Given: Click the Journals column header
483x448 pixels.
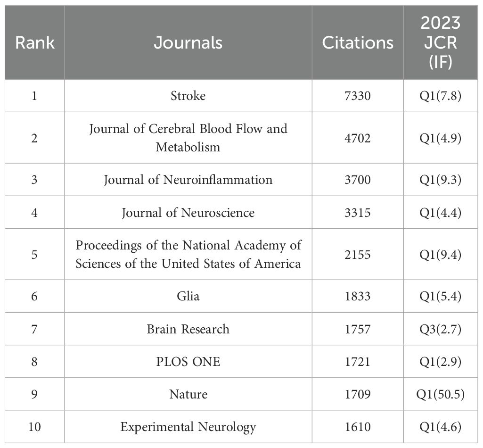Looking at the screenshot, I should [x=188, y=42].
